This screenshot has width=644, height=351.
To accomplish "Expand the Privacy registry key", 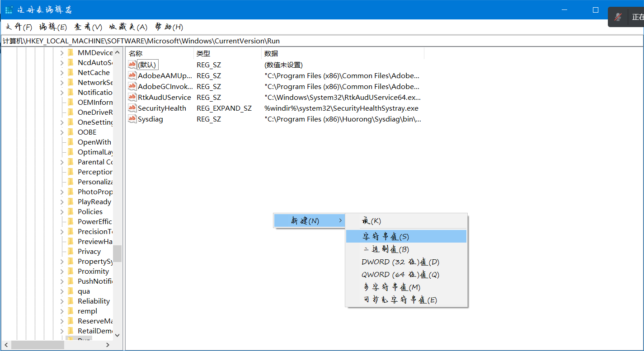I will [63, 251].
